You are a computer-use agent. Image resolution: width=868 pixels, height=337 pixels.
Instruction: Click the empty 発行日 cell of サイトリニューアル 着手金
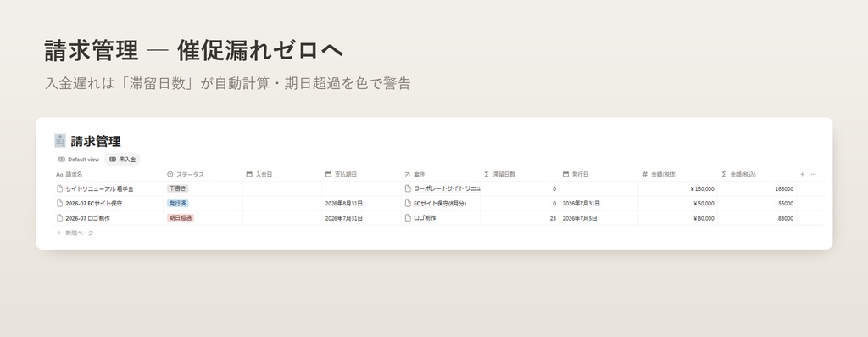(x=599, y=189)
